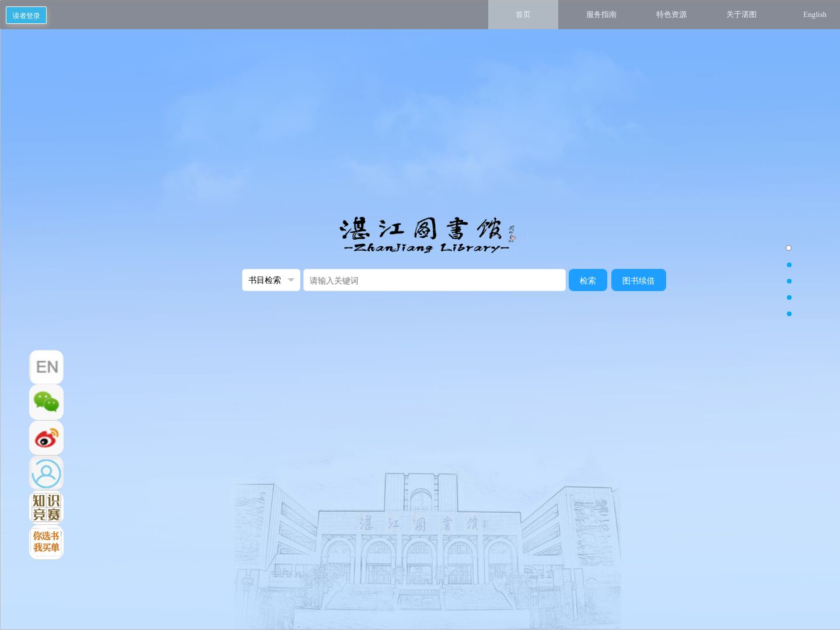Open the 书目检索 search type dropdown
Image resolution: width=840 pixels, height=630 pixels.
pyautogui.click(x=271, y=280)
